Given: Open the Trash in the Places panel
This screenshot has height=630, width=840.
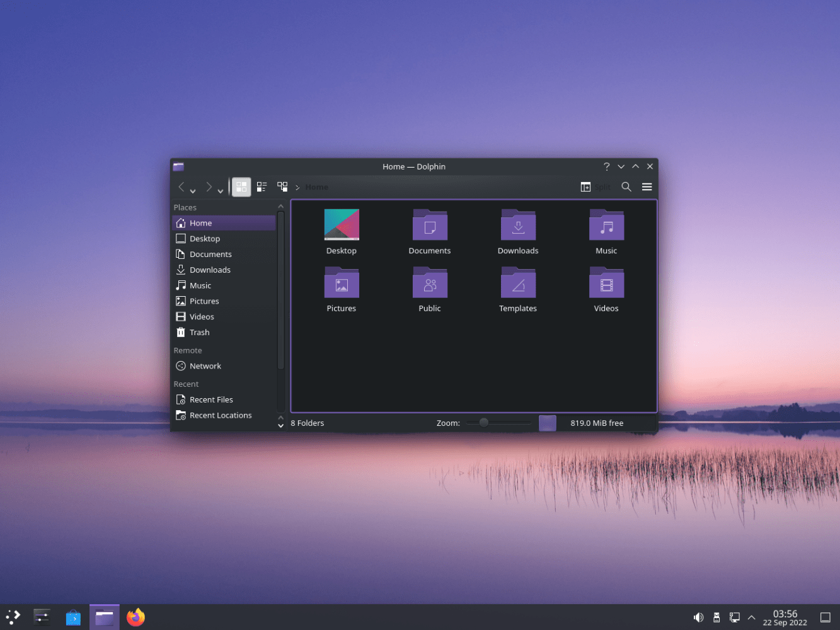Looking at the screenshot, I should click(199, 332).
